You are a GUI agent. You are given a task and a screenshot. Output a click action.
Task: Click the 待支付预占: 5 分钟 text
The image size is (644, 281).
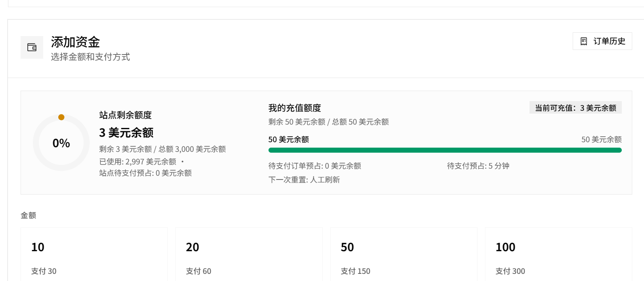pos(478,166)
